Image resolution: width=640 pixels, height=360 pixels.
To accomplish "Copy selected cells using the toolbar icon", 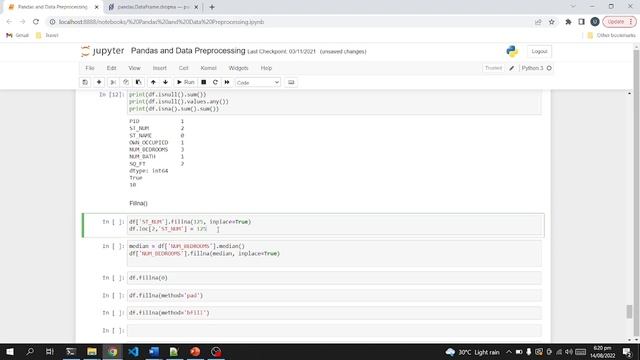I will pyautogui.click(x=126, y=82).
